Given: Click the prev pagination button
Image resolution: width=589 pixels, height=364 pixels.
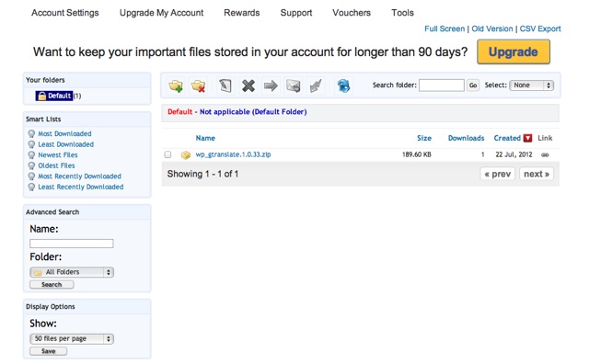Looking at the screenshot, I should [x=497, y=174].
